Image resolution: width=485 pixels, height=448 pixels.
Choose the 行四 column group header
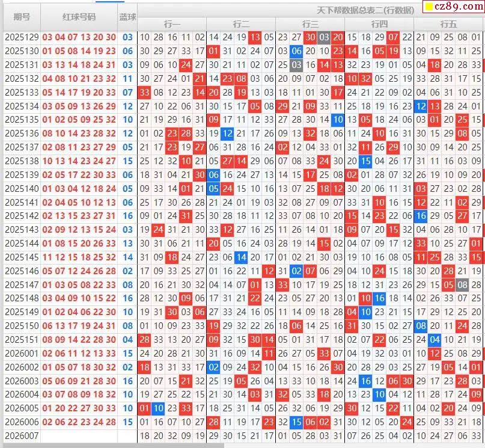pos(379,24)
